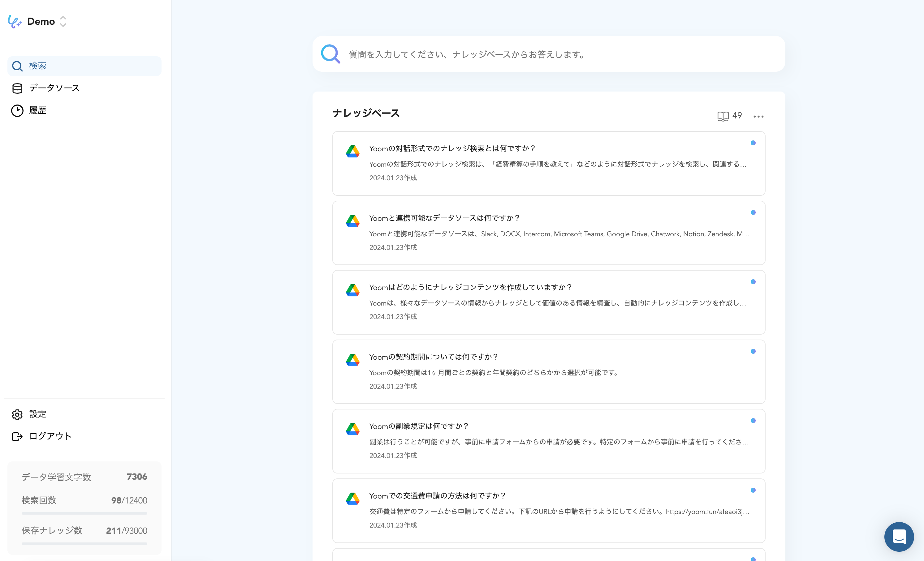
Task: Click the Yoom logo icon beside Demo
Action: 14,21
